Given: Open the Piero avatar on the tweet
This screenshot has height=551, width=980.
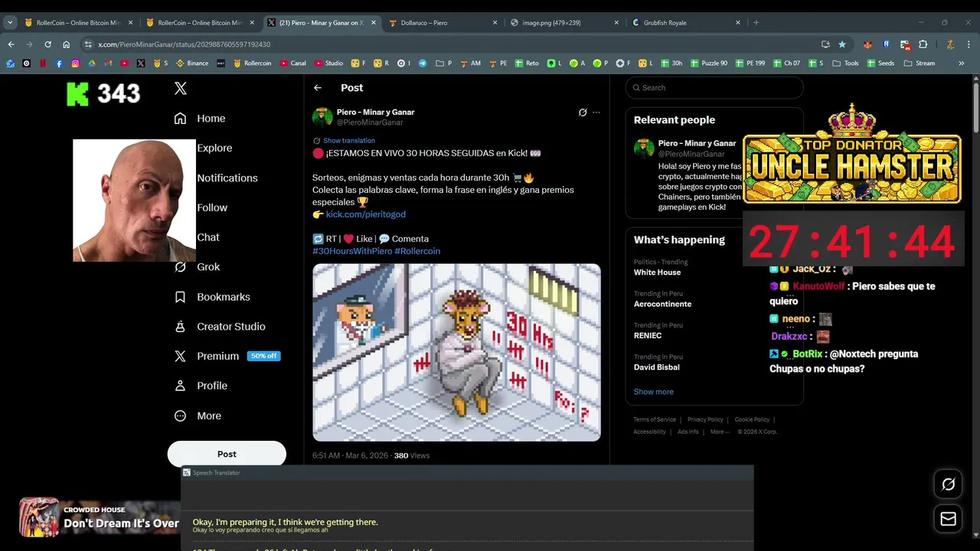Looking at the screenshot, I should click(x=322, y=117).
